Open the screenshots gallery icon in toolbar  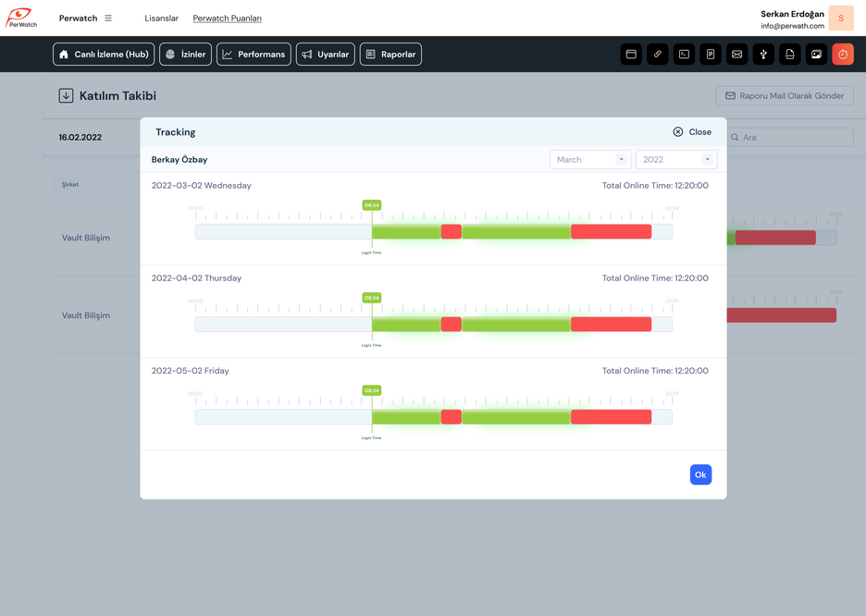[817, 54]
